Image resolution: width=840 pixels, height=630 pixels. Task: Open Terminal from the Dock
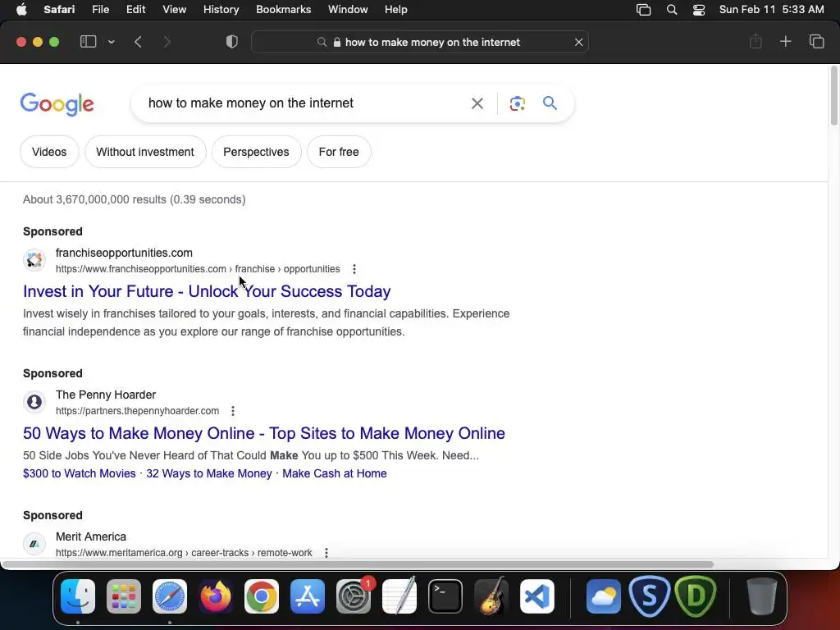click(445, 596)
